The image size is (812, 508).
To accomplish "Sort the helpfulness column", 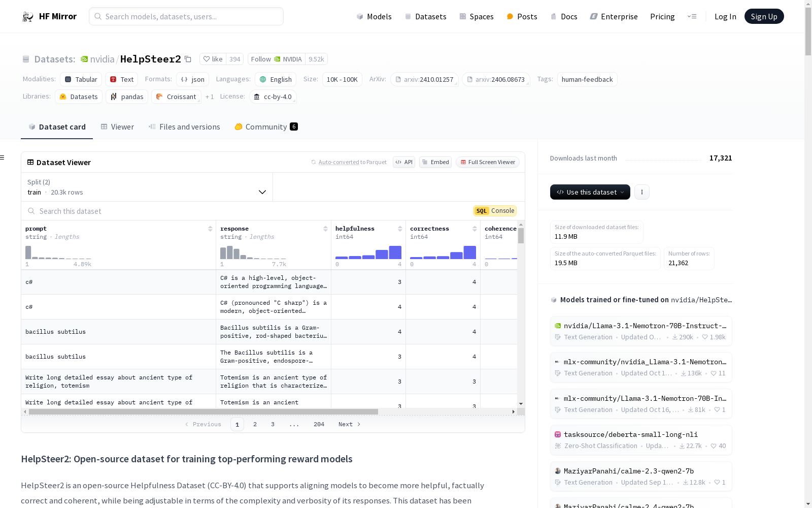I will [400, 229].
